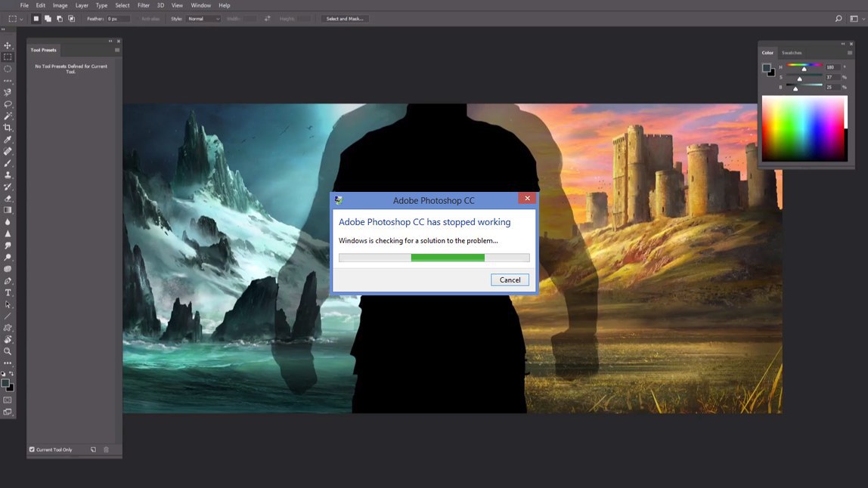Select the Clone Stamp tool

8,175
